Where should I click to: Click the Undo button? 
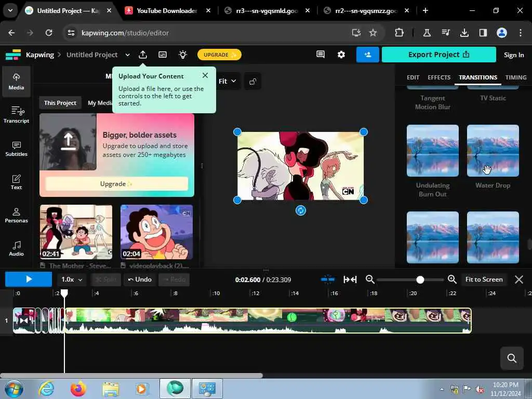139,280
